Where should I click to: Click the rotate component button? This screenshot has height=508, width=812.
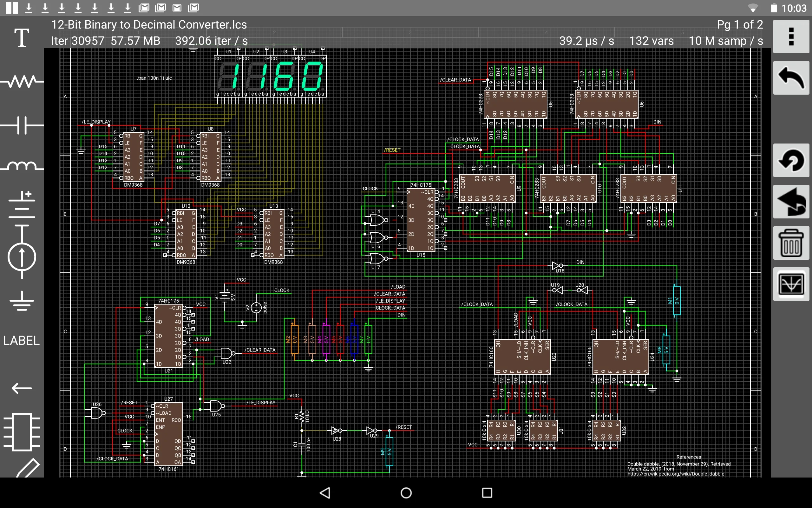[791, 160]
